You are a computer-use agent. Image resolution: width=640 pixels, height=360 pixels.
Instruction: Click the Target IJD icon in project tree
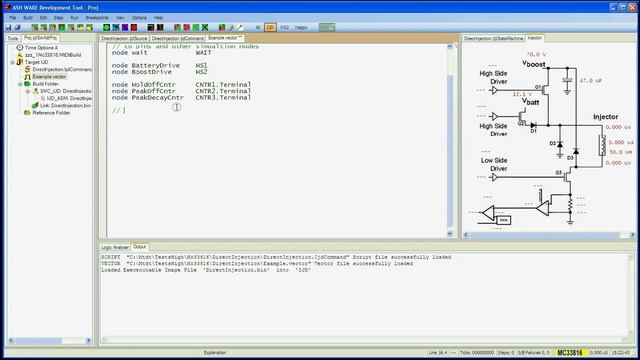point(19,62)
